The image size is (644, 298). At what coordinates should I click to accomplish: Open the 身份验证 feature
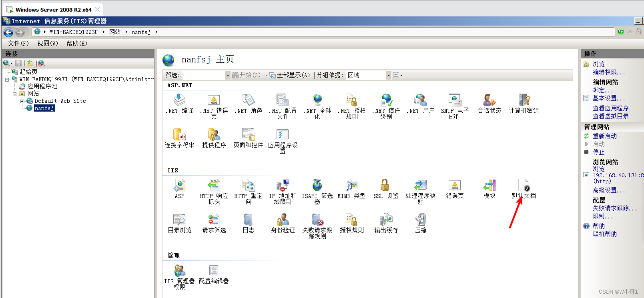click(283, 223)
